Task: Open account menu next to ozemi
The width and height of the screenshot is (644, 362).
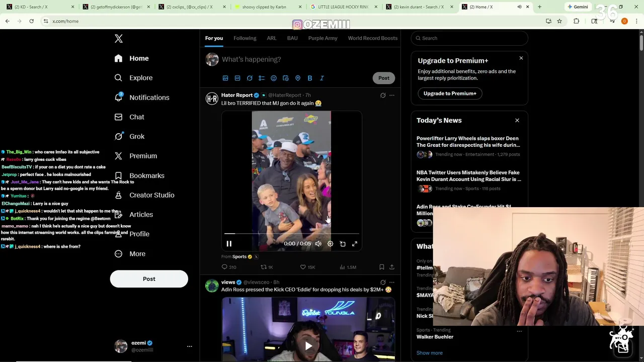Action: click(190, 346)
